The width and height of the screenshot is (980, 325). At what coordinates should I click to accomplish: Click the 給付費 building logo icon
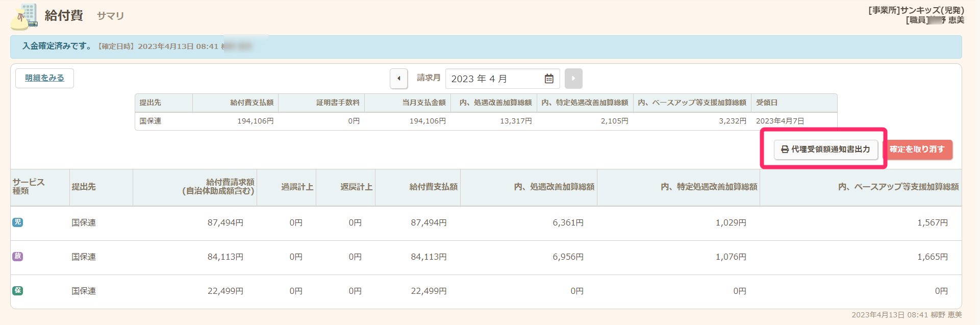24,16
